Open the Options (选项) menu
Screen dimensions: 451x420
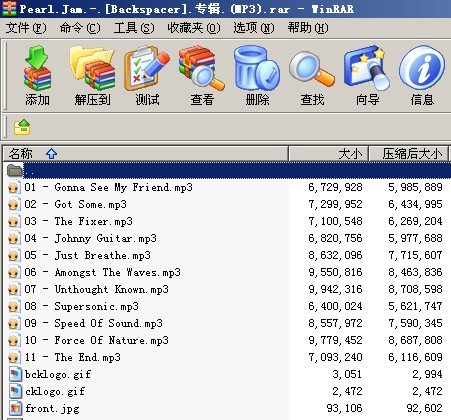[x=254, y=28]
